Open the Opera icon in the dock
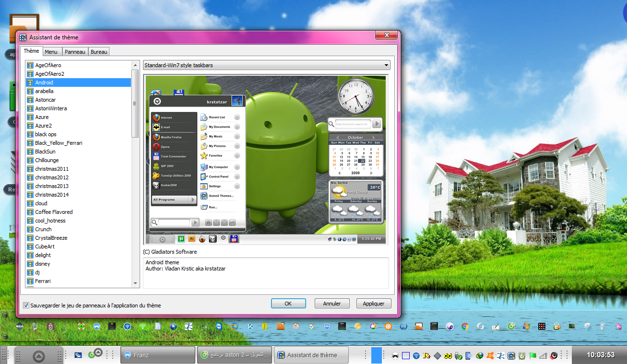 click(480, 326)
